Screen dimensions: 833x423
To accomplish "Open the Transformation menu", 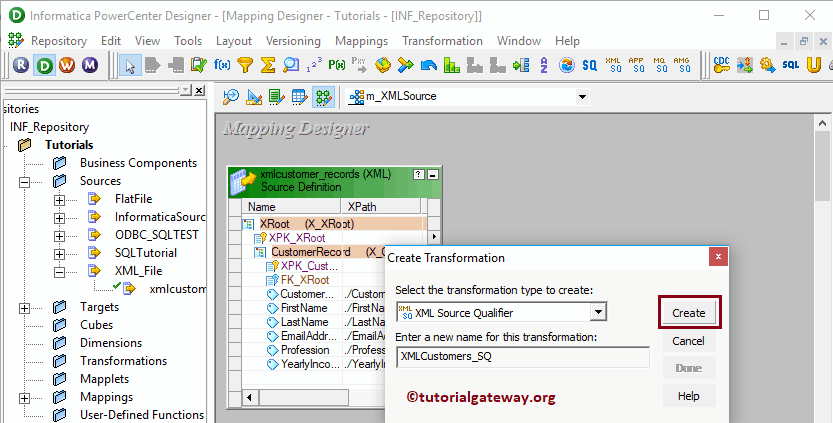I will coord(443,41).
